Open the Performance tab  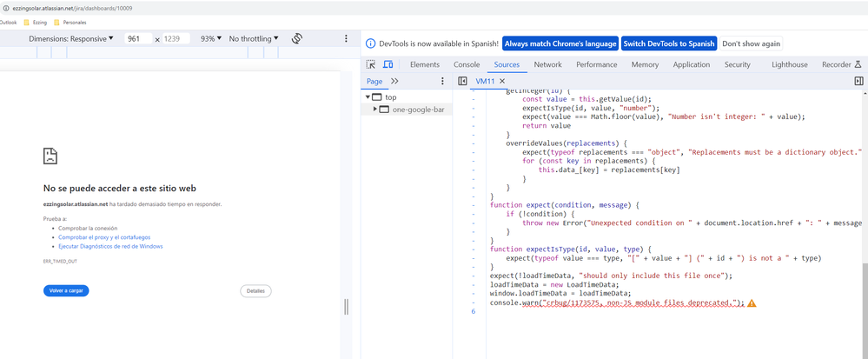[x=596, y=64]
